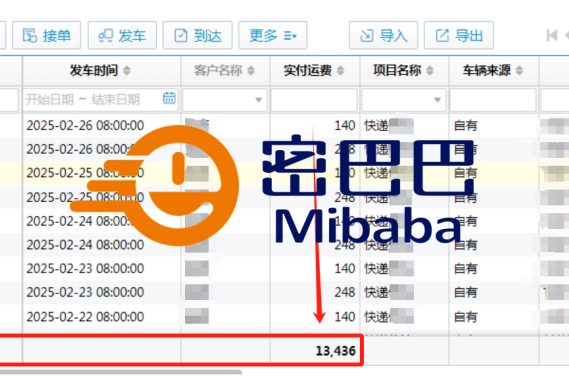Sort by 发车时间 column
Viewport: 569px width, 378px height.
(127, 70)
